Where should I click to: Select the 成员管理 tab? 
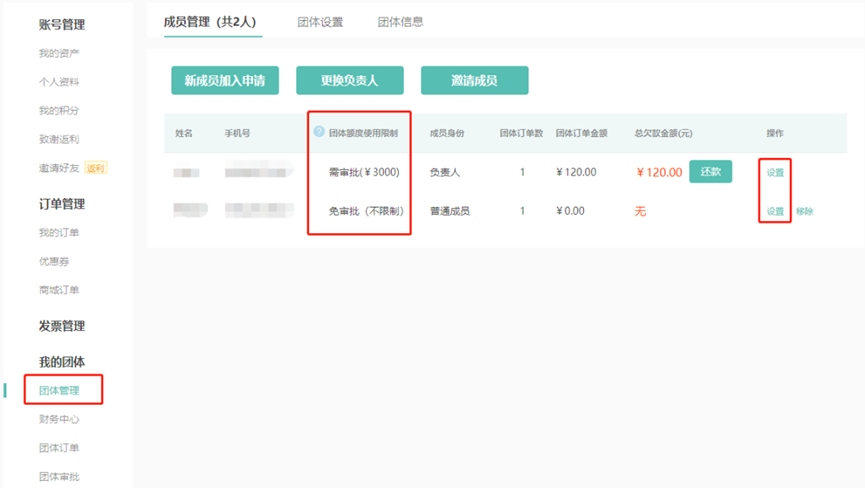pyautogui.click(x=212, y=21)
